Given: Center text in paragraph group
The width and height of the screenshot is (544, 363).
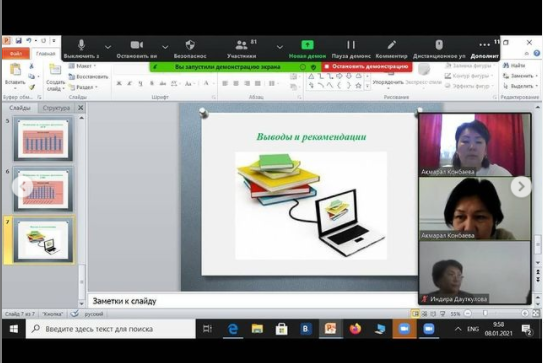Looking at the screenshot, I should point(236,83).
